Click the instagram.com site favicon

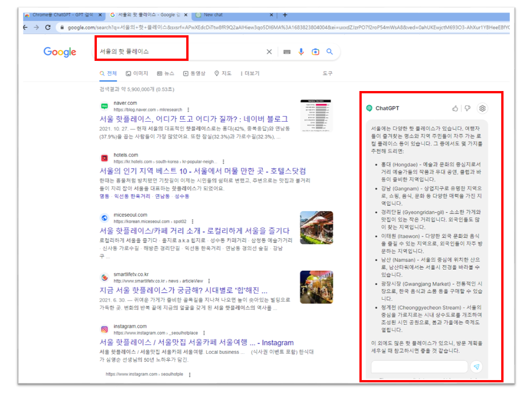click(104, 329)
